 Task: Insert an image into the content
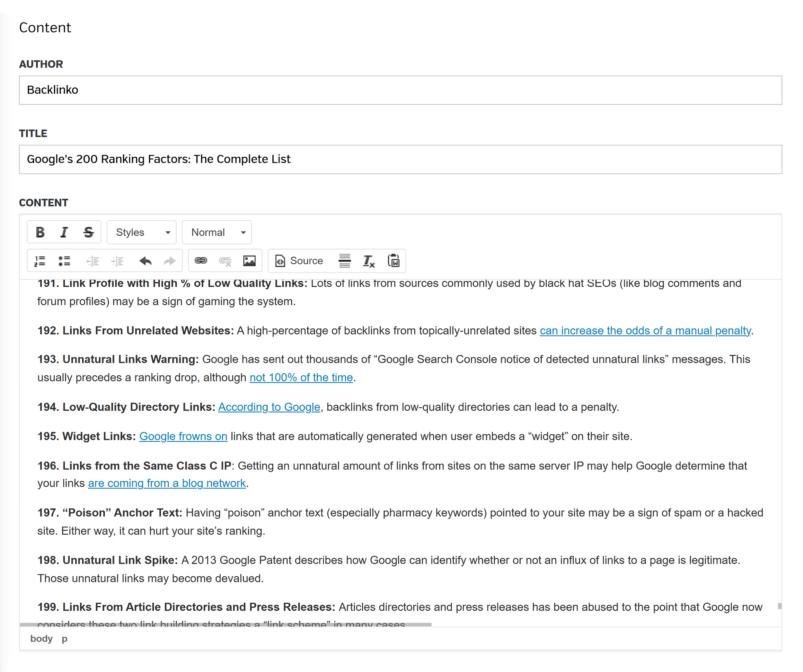point(249,261)
